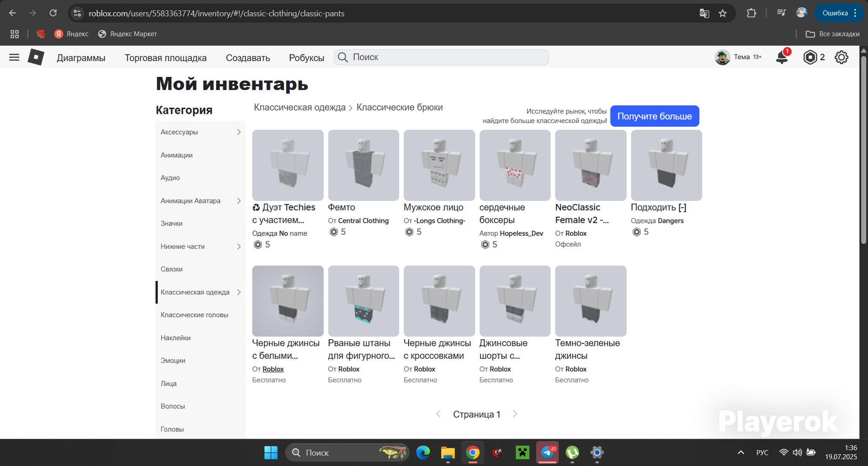
Task: Open Minecraft creeper icon in taskbar
Action: coord(522,452)
